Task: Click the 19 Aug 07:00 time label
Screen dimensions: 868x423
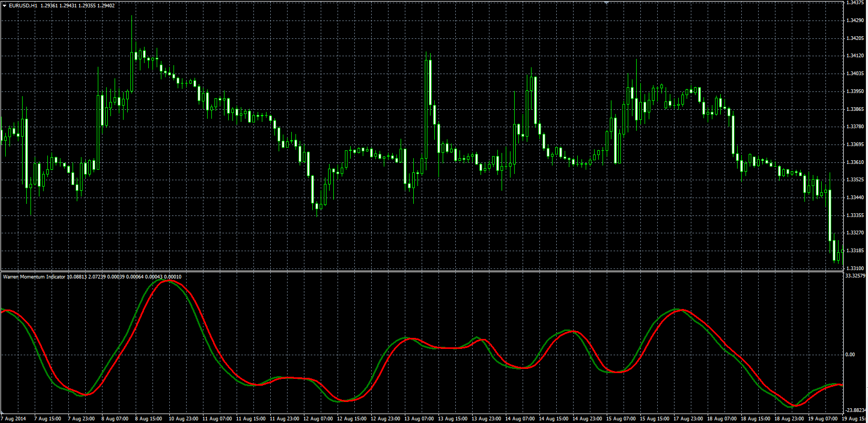Action: (x=823, y=419)
